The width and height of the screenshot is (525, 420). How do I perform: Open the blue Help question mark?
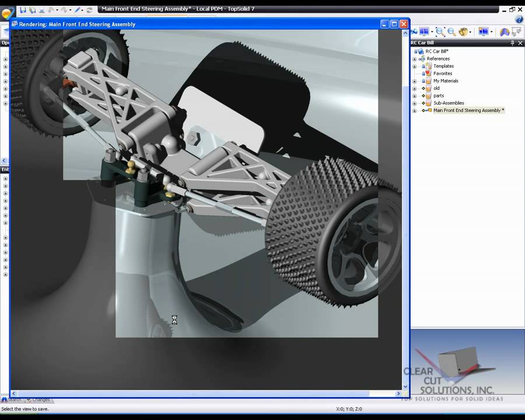[519, 19]
